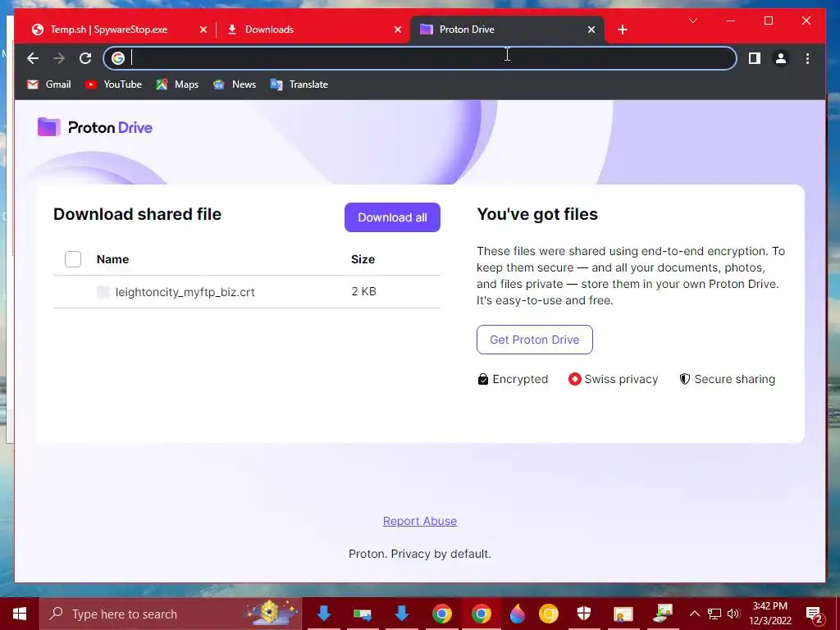The height and width of the screenshot is (630, 840).
Task: Click the leightoncity_myftp_biz.crt file icon
Action: (x=103, y=291)
